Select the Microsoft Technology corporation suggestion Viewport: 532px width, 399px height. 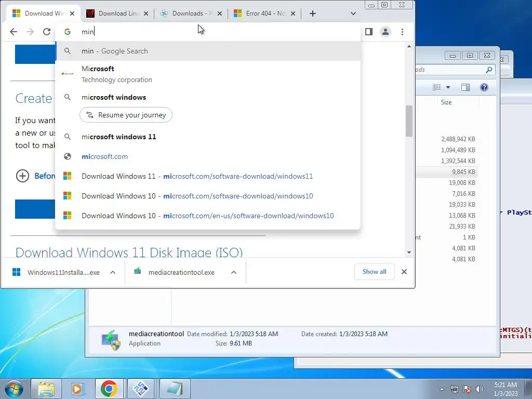click(x=208, y=74)
